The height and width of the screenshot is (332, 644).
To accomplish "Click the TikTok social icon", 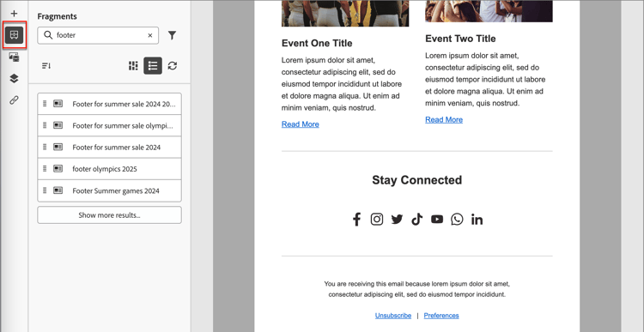I will click(416, 220).
